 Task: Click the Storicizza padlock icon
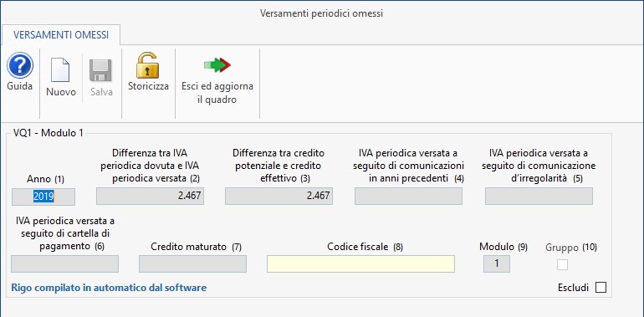pyautogui.click(x=148, y=65)
